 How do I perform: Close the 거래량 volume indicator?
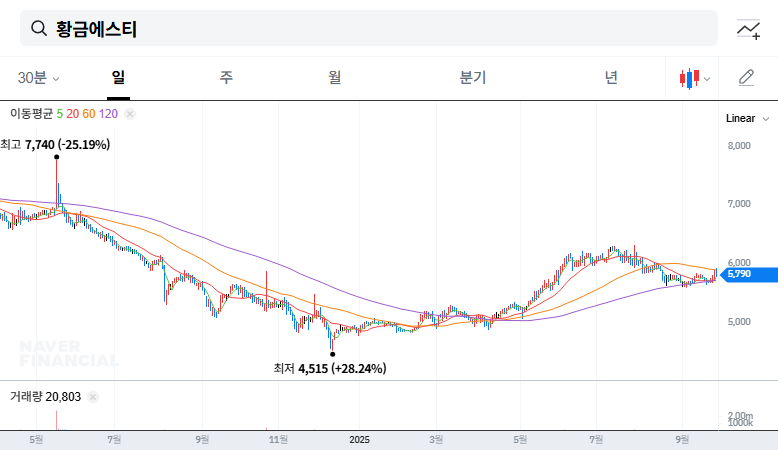point(93,397)
